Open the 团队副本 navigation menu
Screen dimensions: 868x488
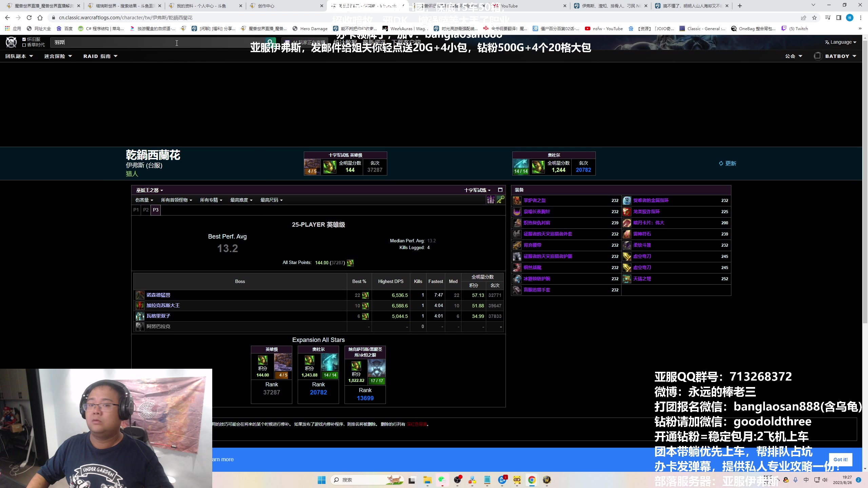pyautogui.click(x=19, y=56)
